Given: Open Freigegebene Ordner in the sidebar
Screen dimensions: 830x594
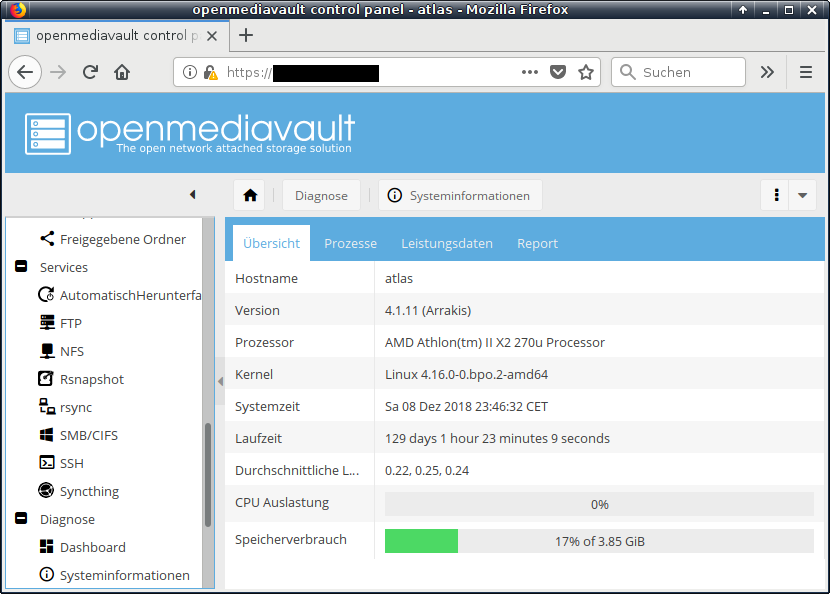Looking at the screenshot, I should pyautogui.click(x=122, y=239).
